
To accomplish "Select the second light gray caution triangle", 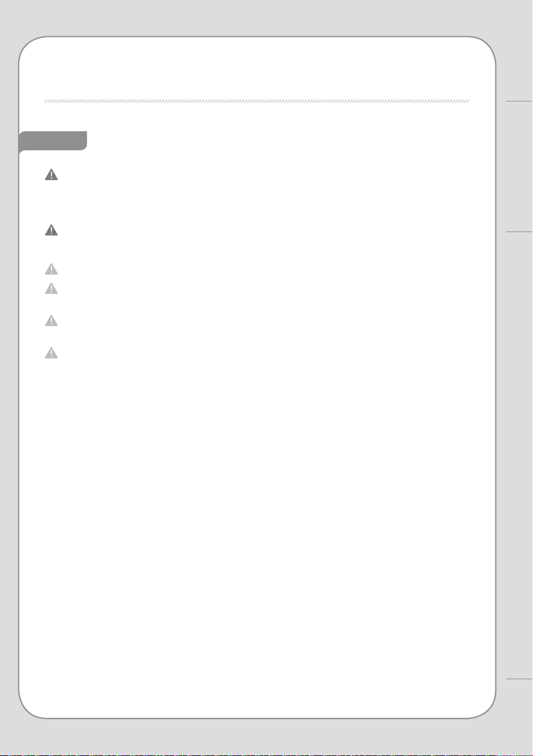I will 51,289.
